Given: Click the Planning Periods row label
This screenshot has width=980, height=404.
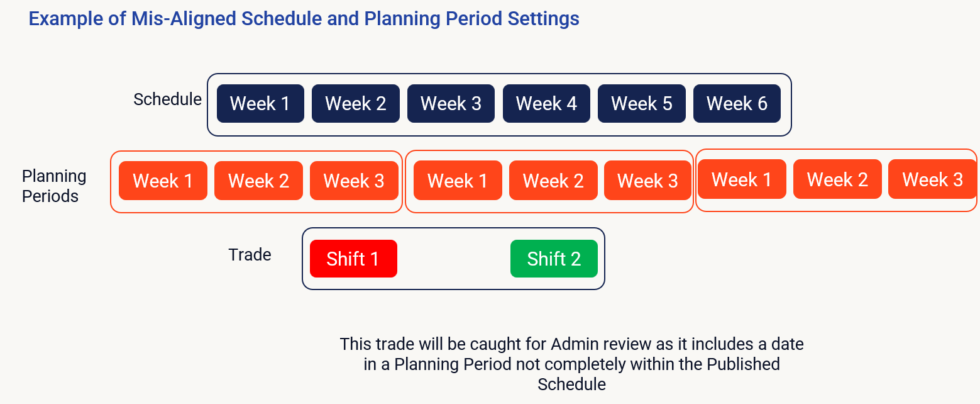Looking at the screenshot, I should [x=54, y=186].
